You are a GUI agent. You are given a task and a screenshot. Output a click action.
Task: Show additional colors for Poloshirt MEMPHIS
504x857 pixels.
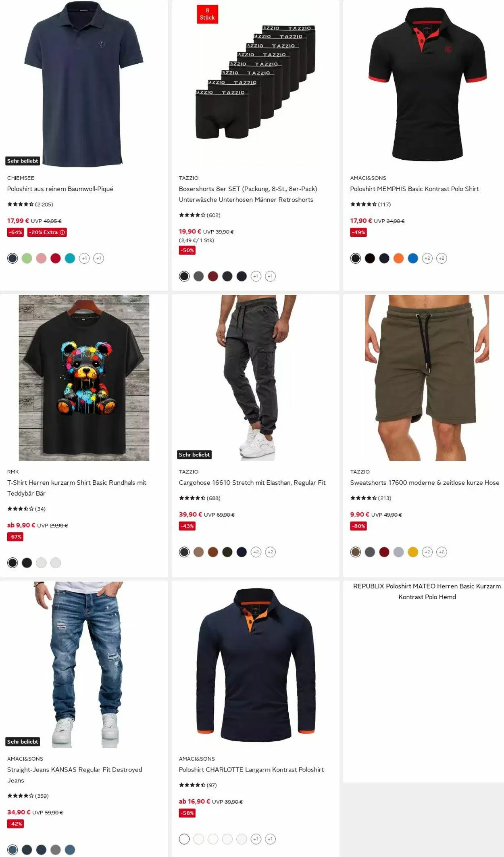(x=427, y=258)
